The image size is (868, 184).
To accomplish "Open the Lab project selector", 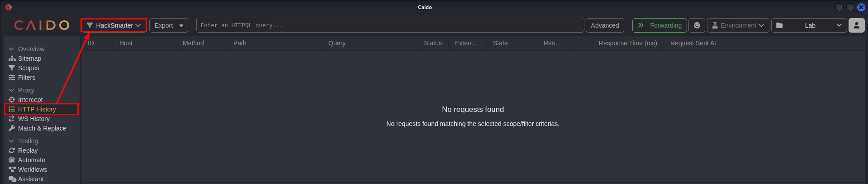I will pyautogui.click(x=809, y=25).
